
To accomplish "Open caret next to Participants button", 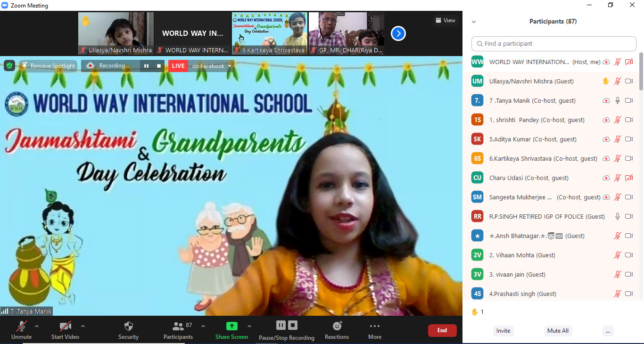I will (x=203, y=326).
